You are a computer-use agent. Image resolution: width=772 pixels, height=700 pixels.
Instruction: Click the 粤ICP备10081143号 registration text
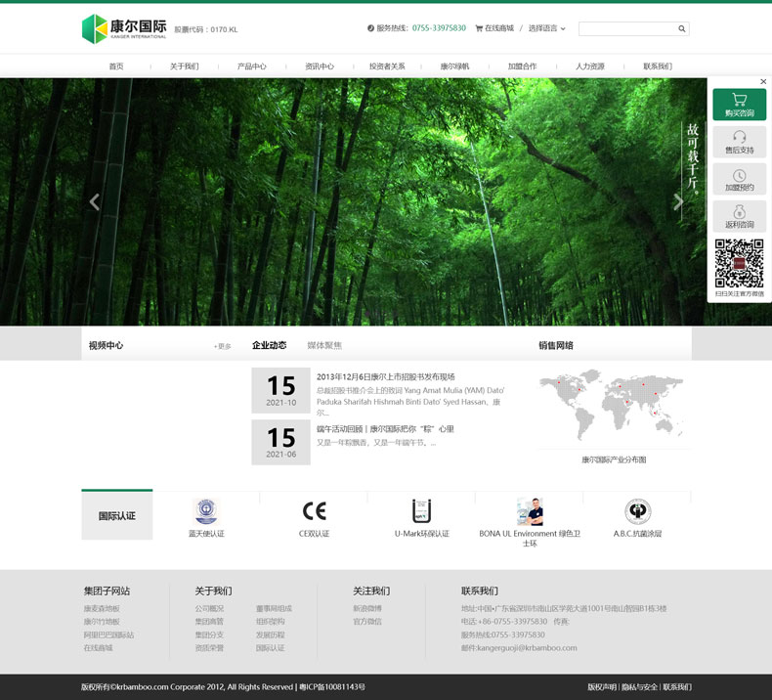(x=332, y=686)
